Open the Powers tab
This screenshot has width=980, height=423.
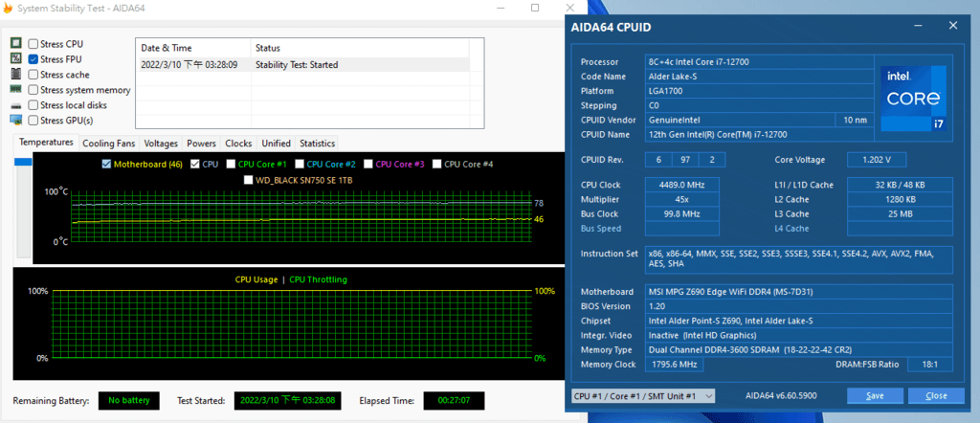[x=201, y=144]
